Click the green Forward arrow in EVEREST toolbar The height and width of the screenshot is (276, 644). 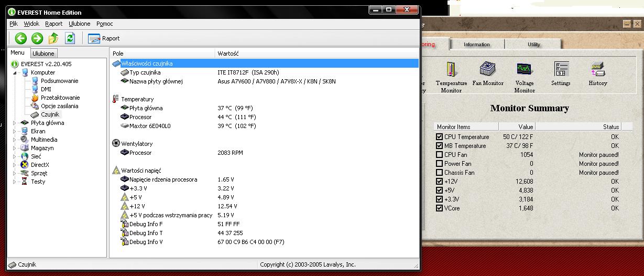pyautogui.click(x=37, y=38)
